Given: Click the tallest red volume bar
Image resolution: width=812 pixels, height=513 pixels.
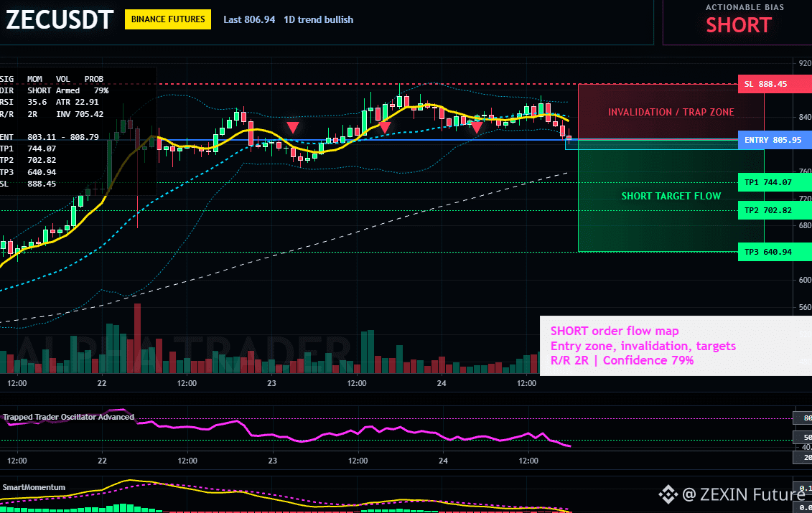Looking at the screenshot, I should (137, 339).
